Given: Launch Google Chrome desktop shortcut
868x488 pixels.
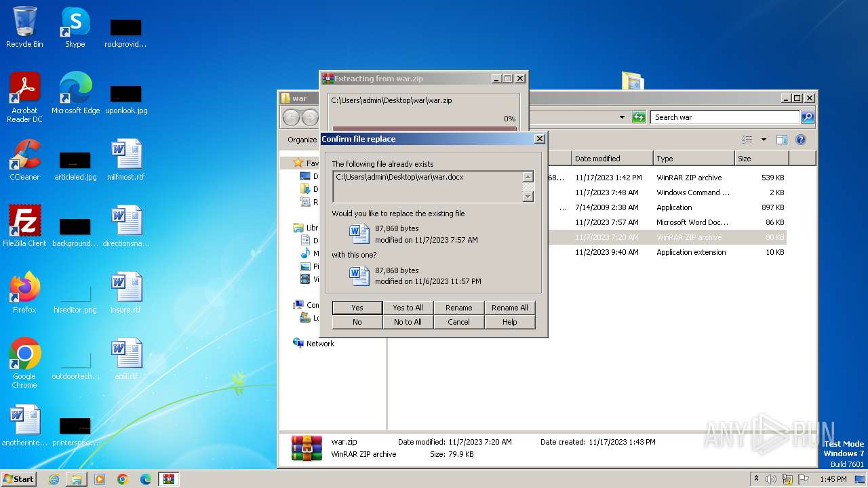Looking at the screenshot, I should pyautogui.click(x=24, y=363).
